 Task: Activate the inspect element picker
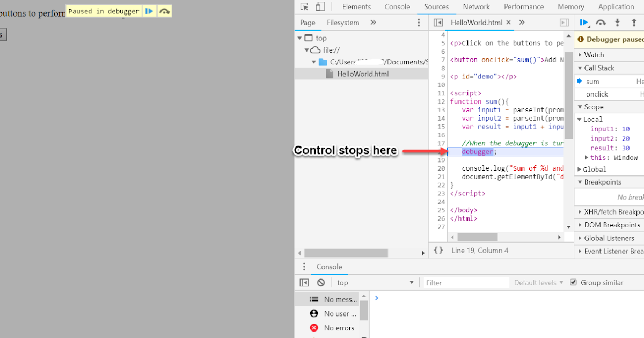coord(305,6)
